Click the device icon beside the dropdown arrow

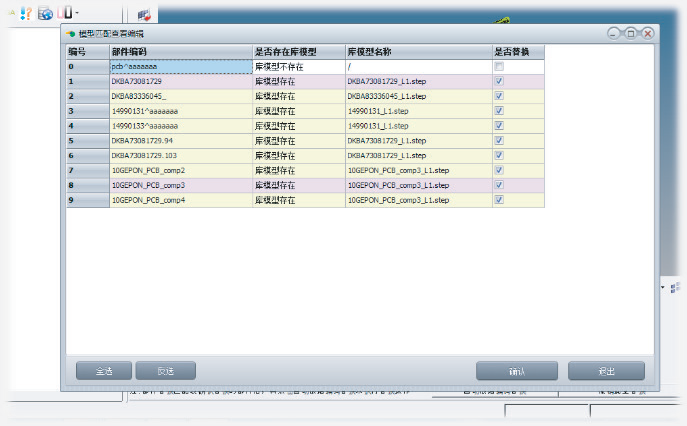pos(62,13)
